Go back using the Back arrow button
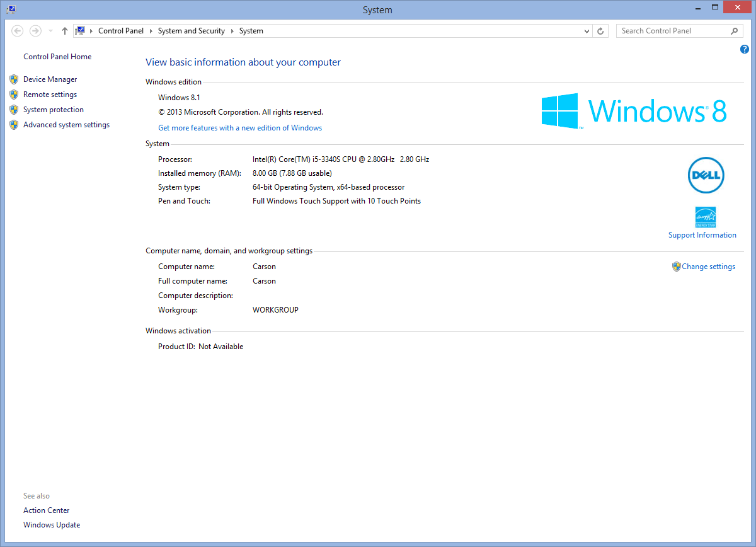The image size is (756, 547). 18,31
